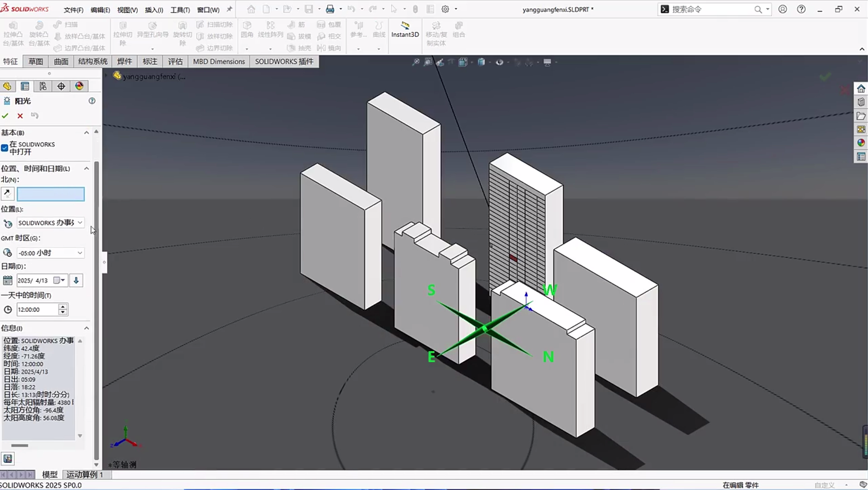Click the reverse north direction arrow button
This screenshot has height=490, width=868.
[7, 194]
